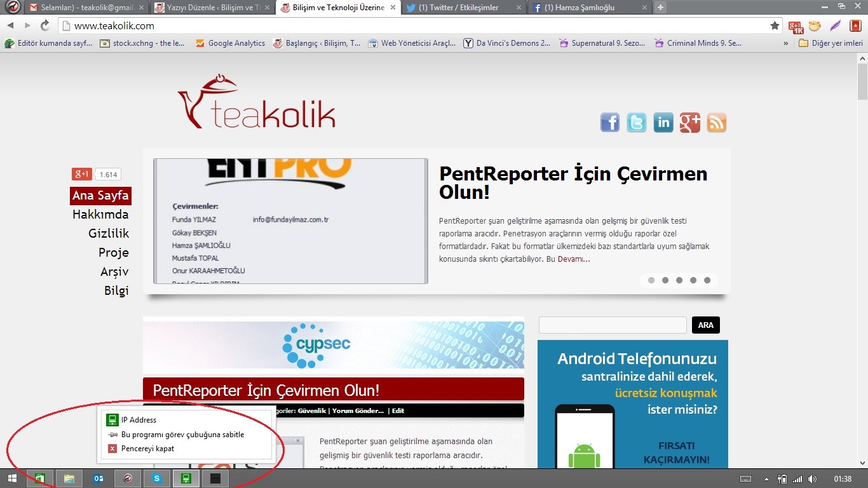Open the LinkedIn social icon
This screenshot has width=868, height=488.
(663, 123)
